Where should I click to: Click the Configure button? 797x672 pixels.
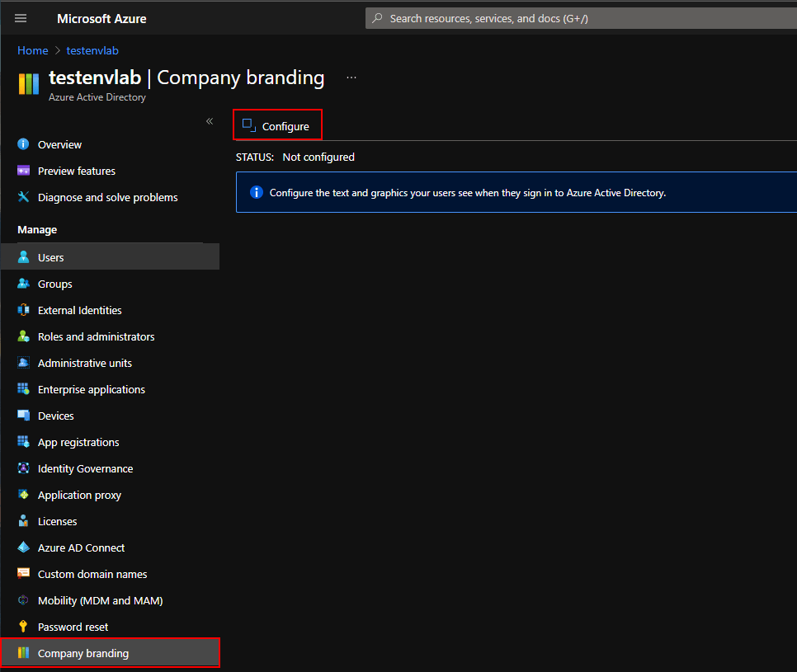277,126
